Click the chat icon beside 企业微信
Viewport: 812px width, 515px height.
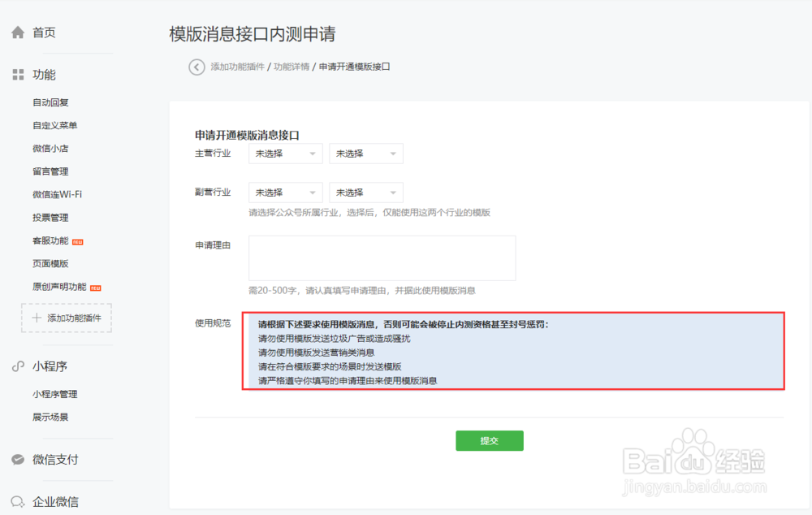coord(18,501)
